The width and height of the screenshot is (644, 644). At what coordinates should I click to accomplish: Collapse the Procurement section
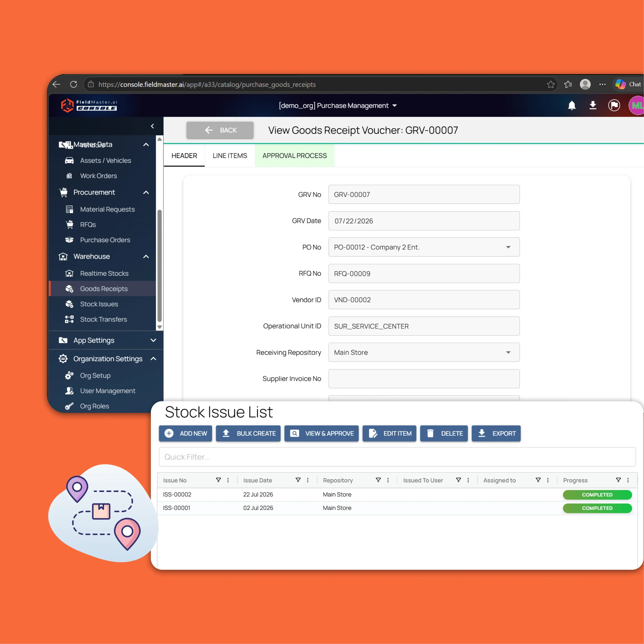pyautogui.click(x=146, y=192)
